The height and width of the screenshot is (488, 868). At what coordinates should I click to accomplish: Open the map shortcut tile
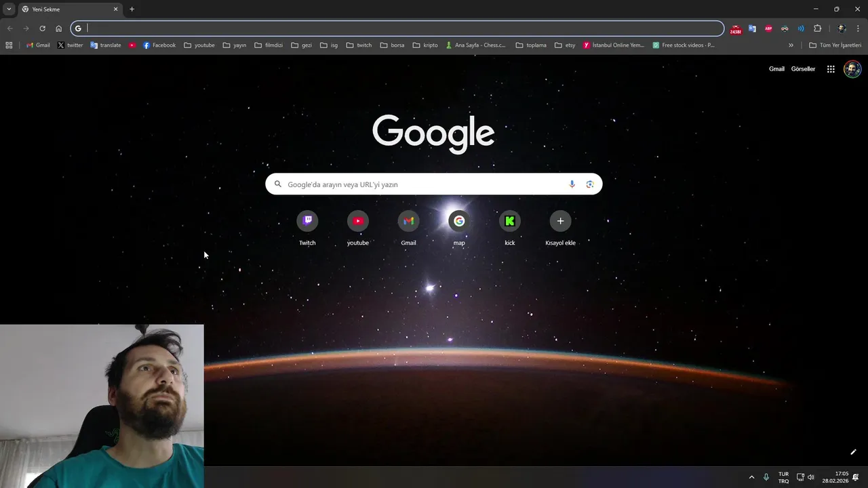(459, 228)
